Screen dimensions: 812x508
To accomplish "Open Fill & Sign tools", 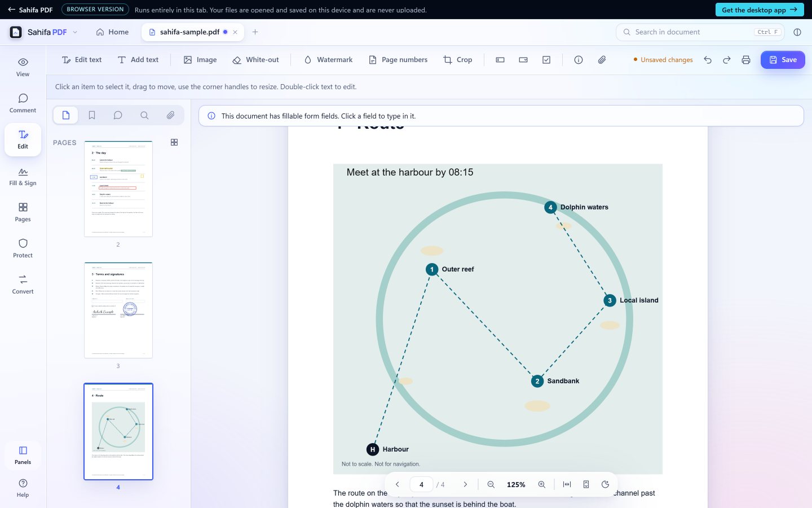I will pyautogui.click(x=23, y=177).
